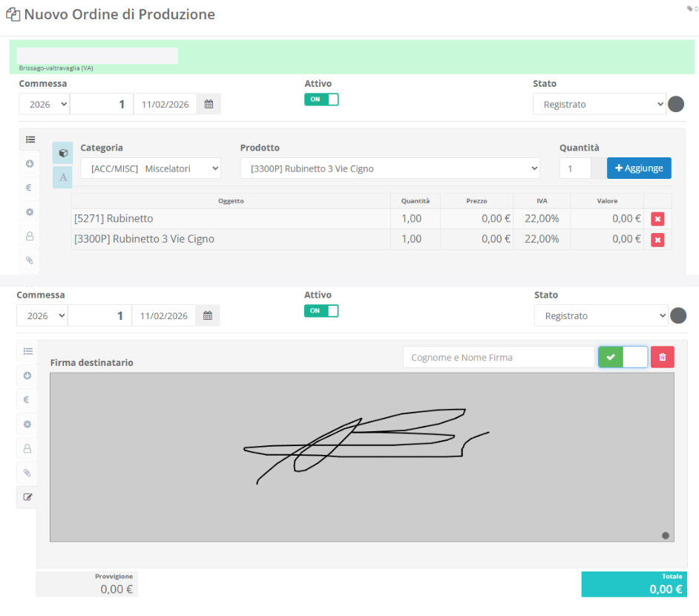Click the paperclip attachments icon beside signature pad
This screenshot has width=699, height=616.
27,473
